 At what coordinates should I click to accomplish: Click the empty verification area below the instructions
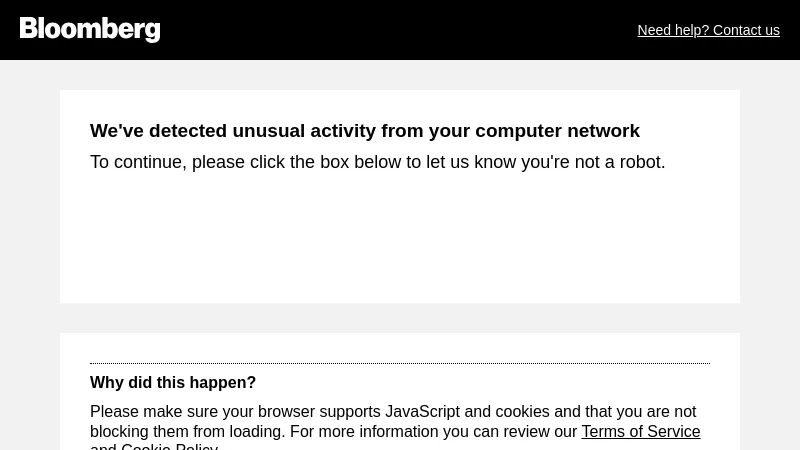pos(400,240)
